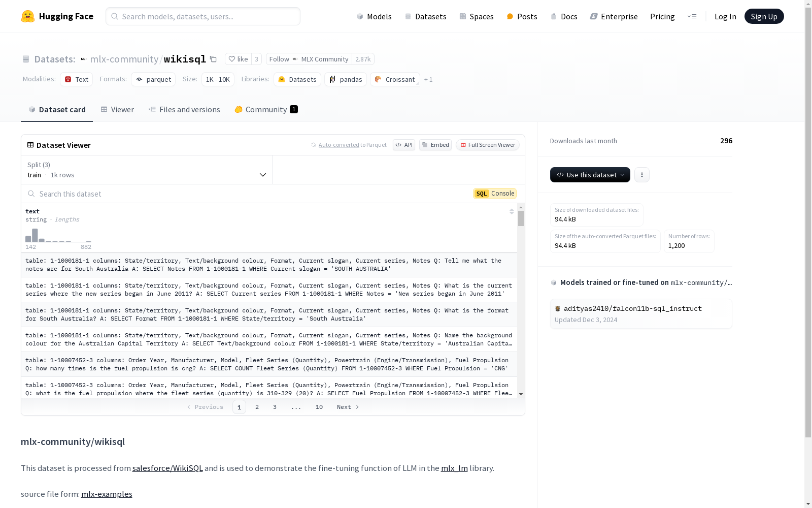The width and height of the screenshot is (812, 508).
Task: Click the wikisql dataset name
Action: (185, 59)
